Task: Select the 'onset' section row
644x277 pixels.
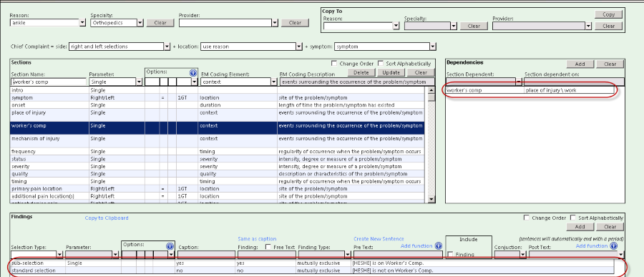Action: click(218, 105)
